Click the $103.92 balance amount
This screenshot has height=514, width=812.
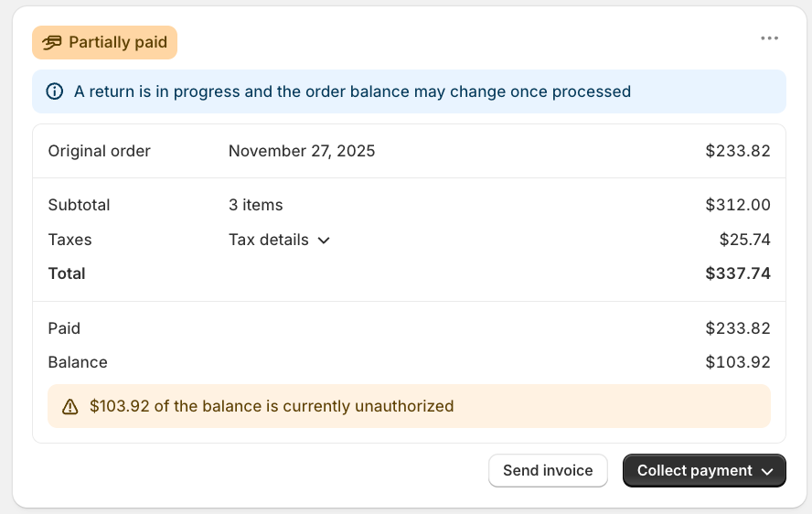737,362
